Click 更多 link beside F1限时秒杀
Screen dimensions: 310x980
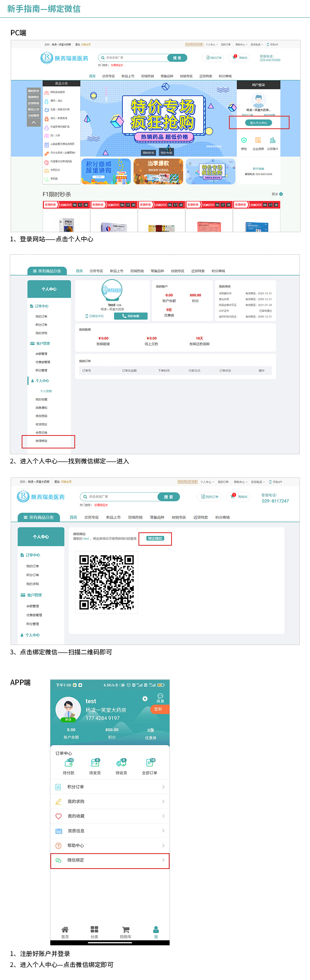pyautogui.click(x=277, y=194)
